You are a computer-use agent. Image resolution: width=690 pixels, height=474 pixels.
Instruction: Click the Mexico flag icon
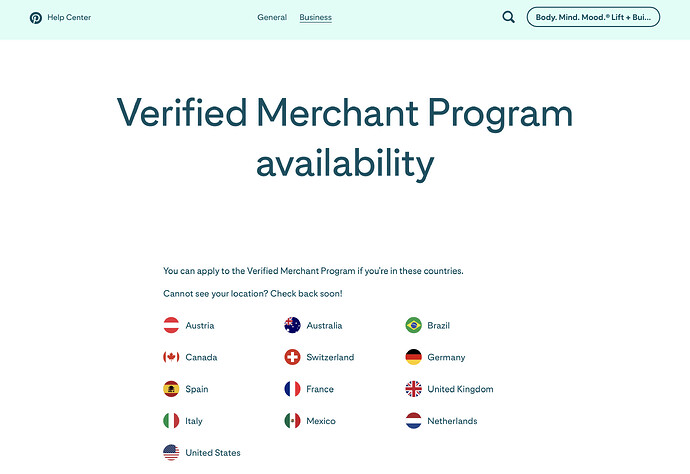[292, 421]
